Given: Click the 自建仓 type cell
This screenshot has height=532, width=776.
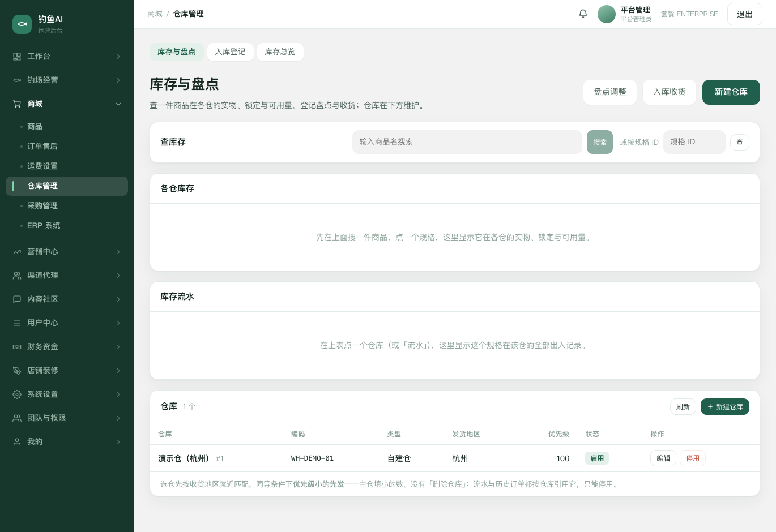Looking at the screenshot, I should tap(399, 458).
